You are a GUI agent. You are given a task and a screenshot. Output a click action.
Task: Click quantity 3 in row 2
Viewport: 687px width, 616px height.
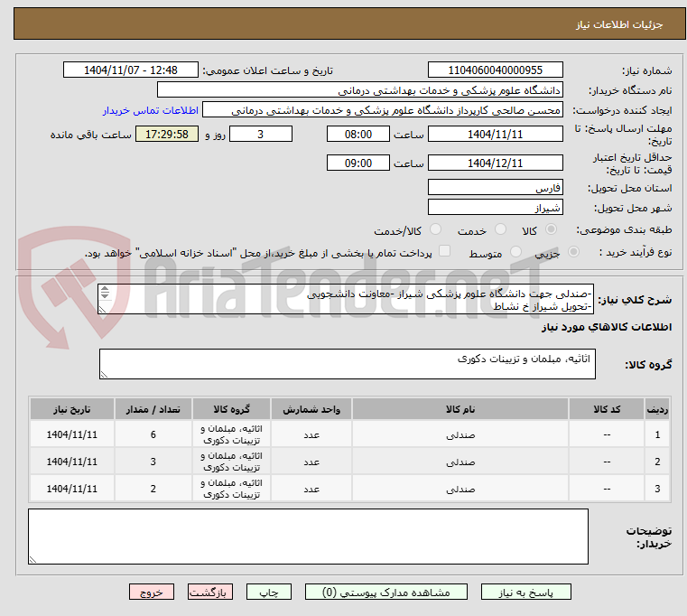[x=153, y=462]
